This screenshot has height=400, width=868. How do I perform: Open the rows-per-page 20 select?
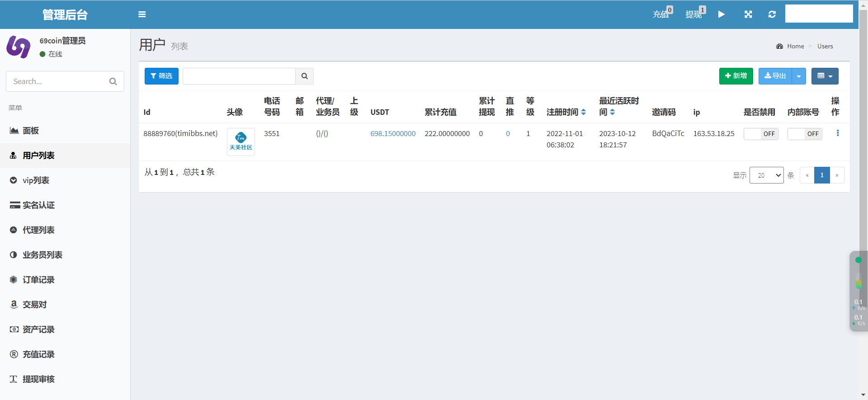click(766, 175)
